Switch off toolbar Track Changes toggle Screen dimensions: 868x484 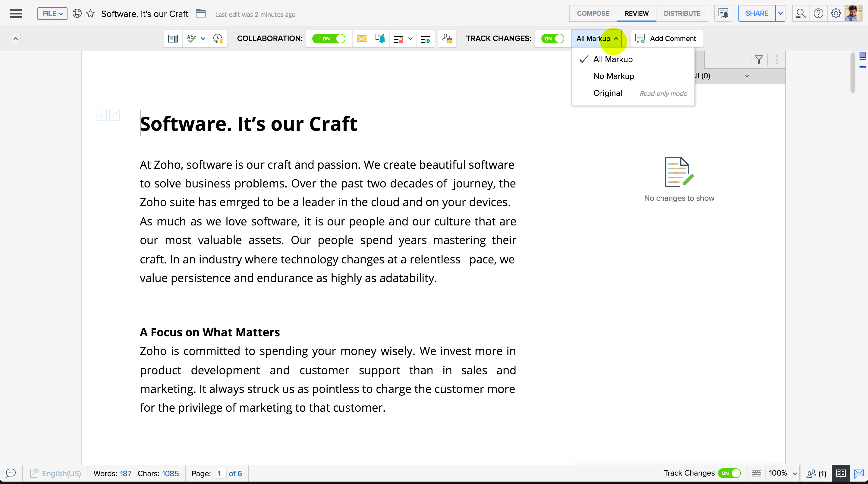pyautogui.click(x=552, y=38)
